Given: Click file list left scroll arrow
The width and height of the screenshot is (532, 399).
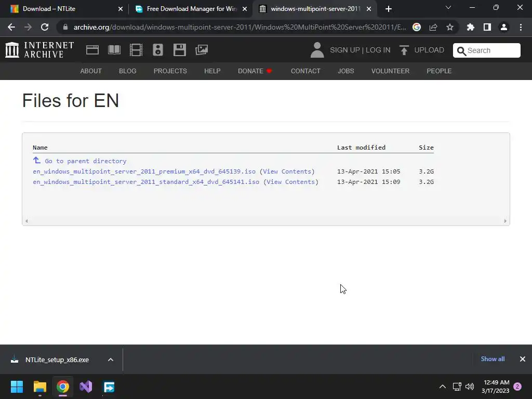Looking at the screenshot, I should click(x=26, y=221).
